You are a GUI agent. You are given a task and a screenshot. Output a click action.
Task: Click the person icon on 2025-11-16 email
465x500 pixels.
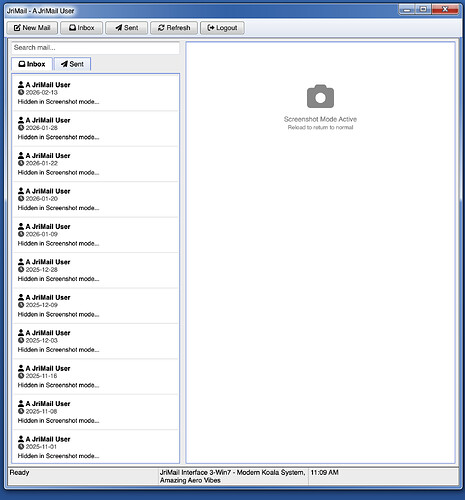[x=21, y=368]
